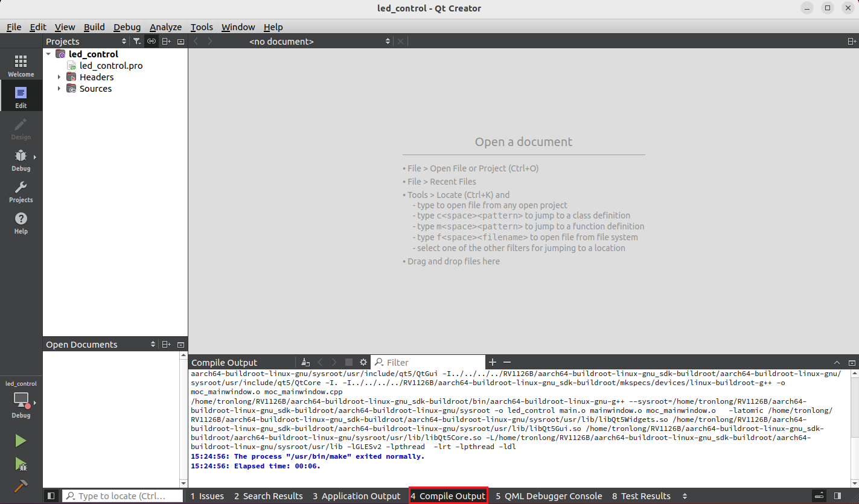Image resolution: width=859 pixels, height=504 pixels.
Task: Split the editor area
Action: coord(852,41)
